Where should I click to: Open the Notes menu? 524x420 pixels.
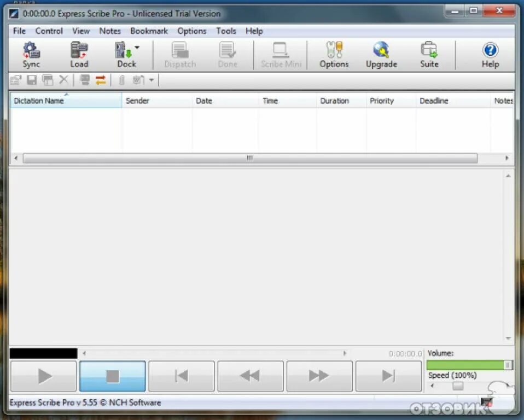point(110,31)
